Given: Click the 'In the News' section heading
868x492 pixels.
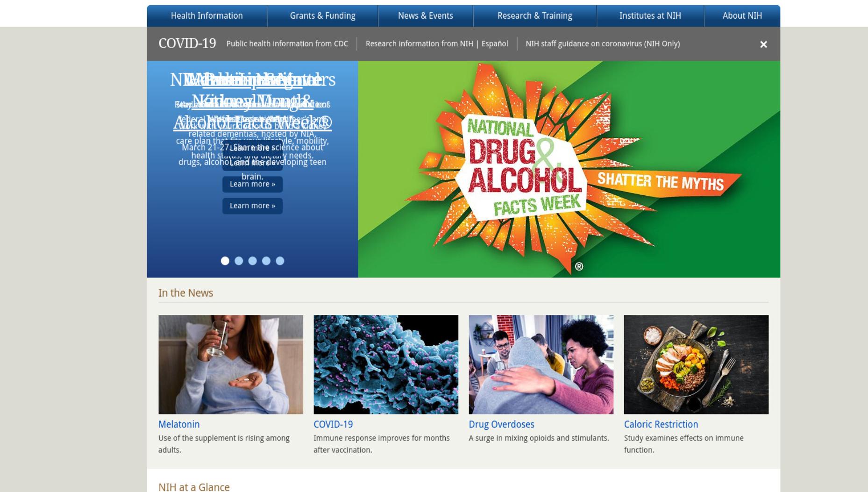Looking at the screenshot, I should click(x=185, y=293).
